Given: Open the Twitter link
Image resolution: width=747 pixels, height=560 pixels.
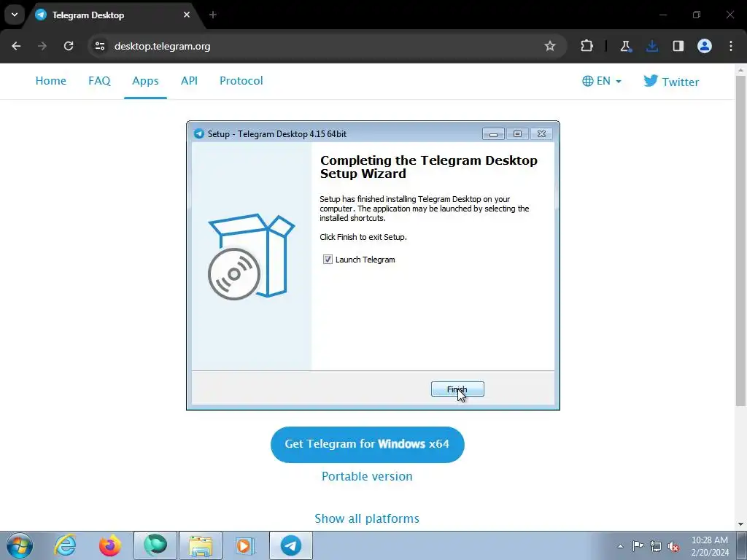Looking at the screenshot, I should click(671, 82).
